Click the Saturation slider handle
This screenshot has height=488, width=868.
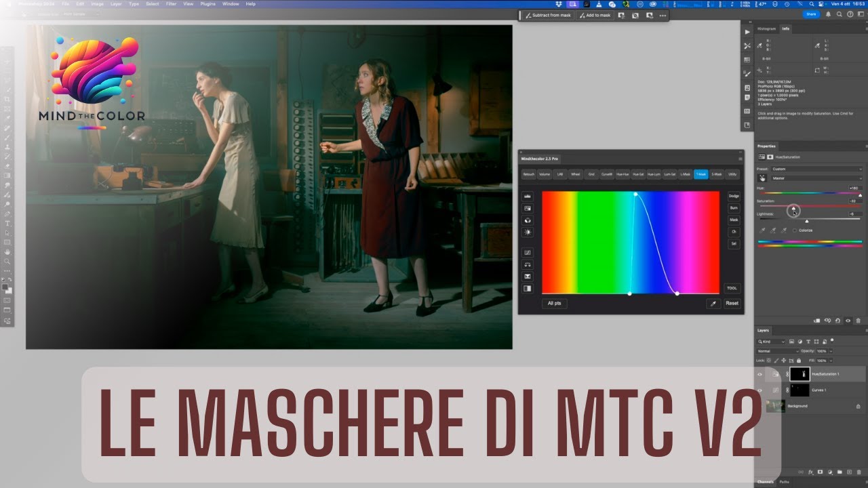click(793, 209)
